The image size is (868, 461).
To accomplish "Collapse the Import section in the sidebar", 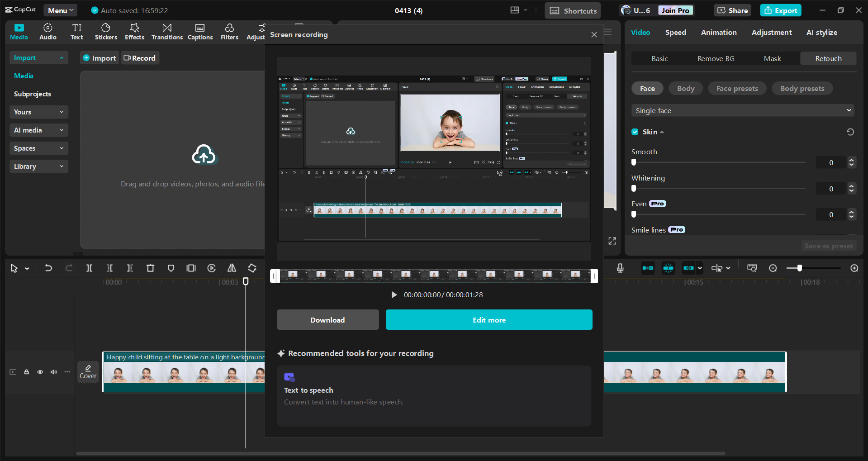I will pyautogui.click(x=38, y=57).
